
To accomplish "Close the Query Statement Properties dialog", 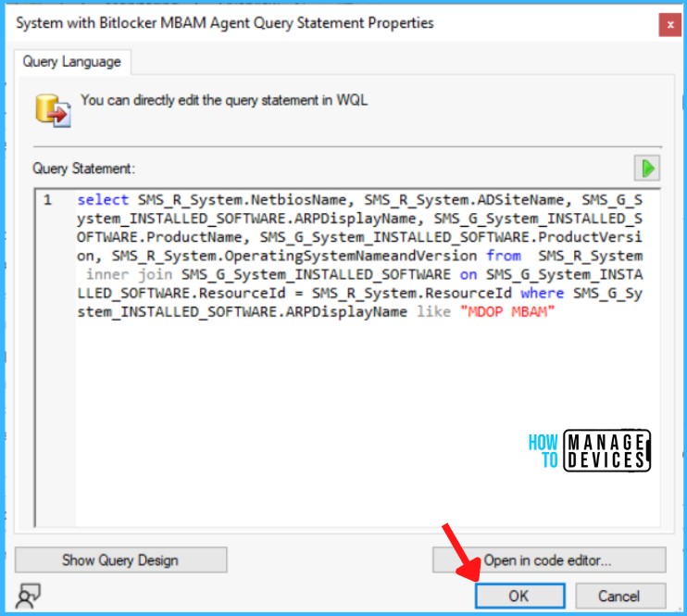I will (x=669, y=25).
